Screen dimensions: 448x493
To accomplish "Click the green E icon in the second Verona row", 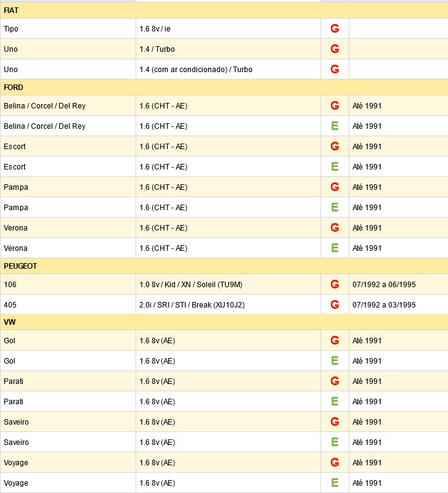I will coord(335,248).
